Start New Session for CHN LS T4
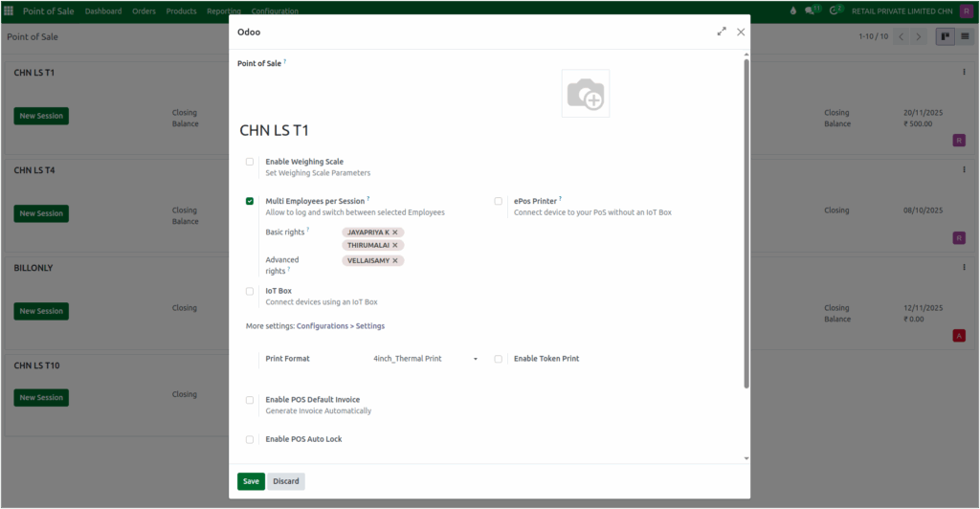Viewport: 980px width, 509px height. pyautogui.click(x=41, y=213)
